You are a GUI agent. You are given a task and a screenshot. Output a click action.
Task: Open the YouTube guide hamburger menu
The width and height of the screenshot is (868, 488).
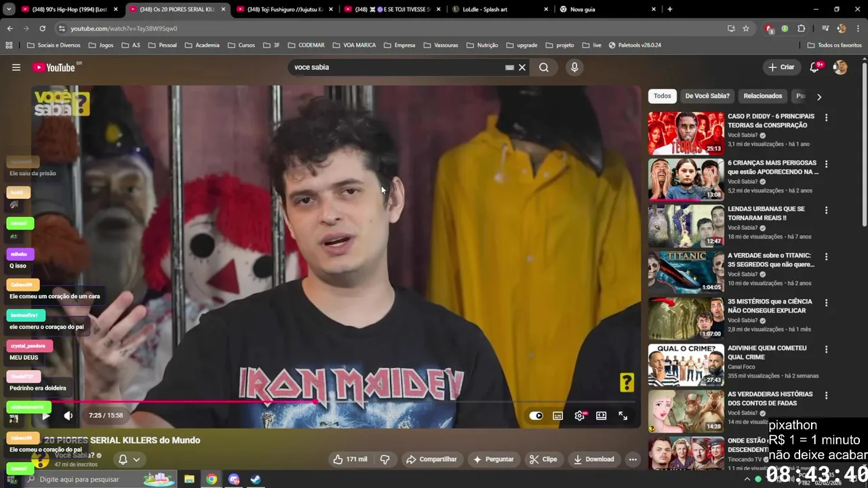click(16, 67)
